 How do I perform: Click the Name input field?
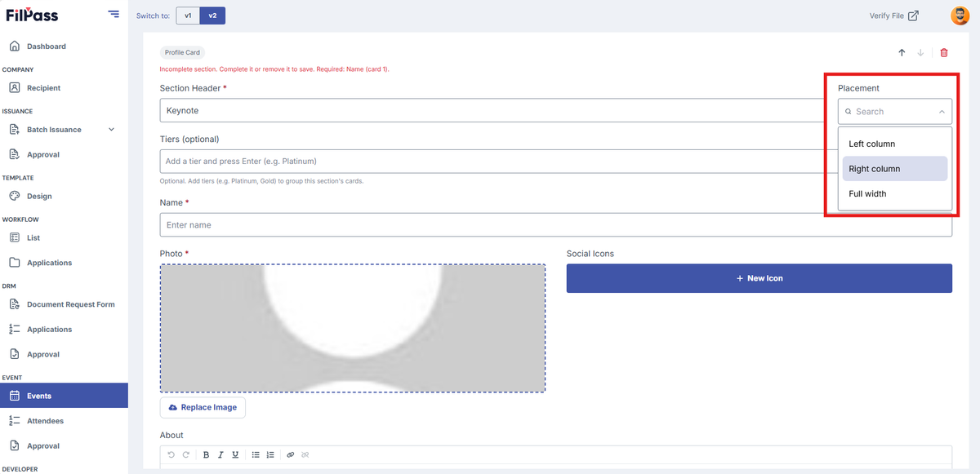pyautogui.click(x=556, y=225)
